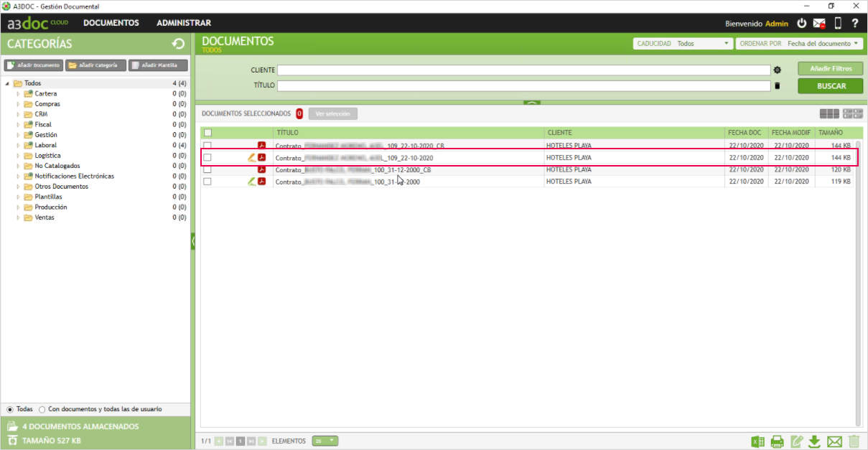The width and height of the screenshot is (868, 450).
Task: Click the power logout icon
Action: (802, 23)
